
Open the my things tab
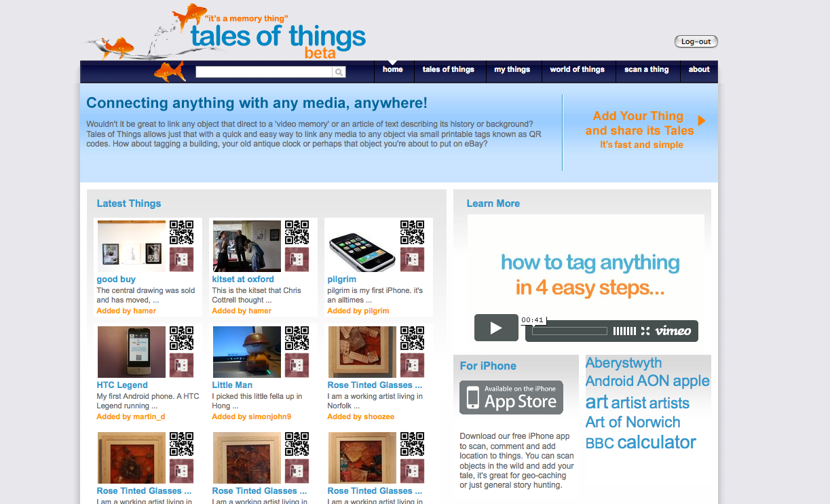pos(512,70)
